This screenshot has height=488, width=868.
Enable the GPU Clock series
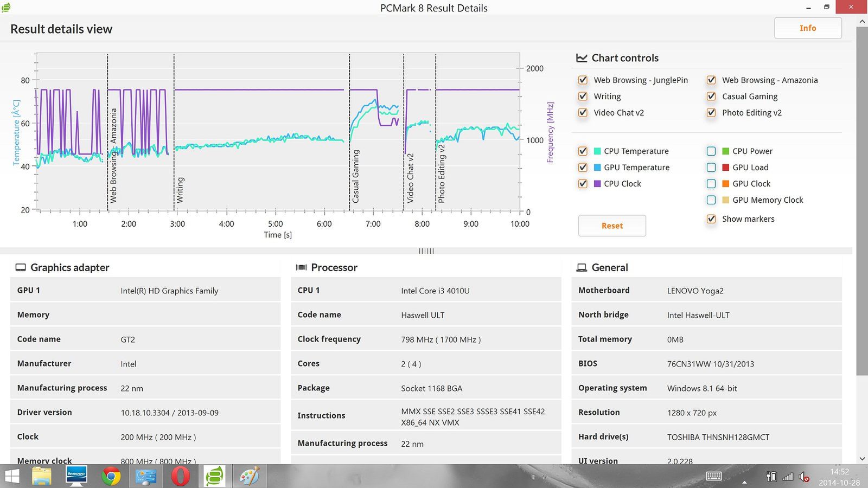711,184
